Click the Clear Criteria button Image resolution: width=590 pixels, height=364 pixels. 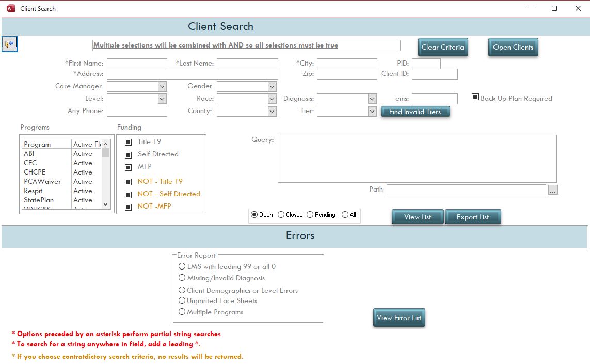[x=443, y=47]
